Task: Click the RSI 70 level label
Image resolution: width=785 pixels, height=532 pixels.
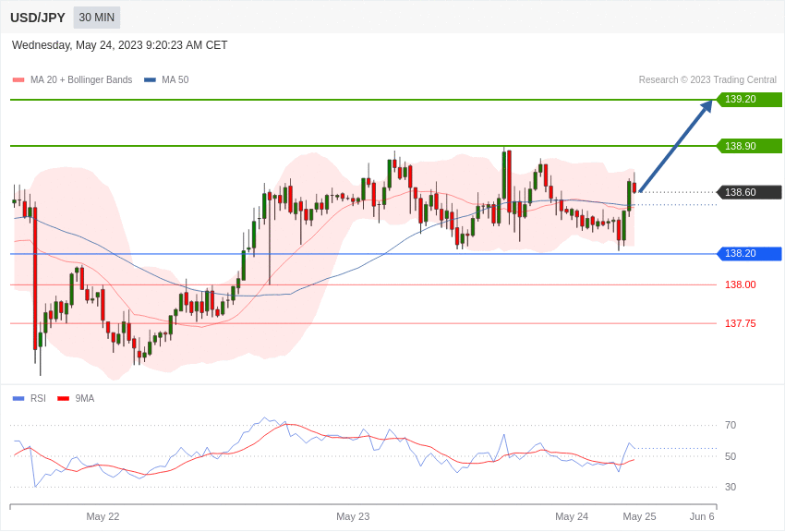Action: pos(731,425)
